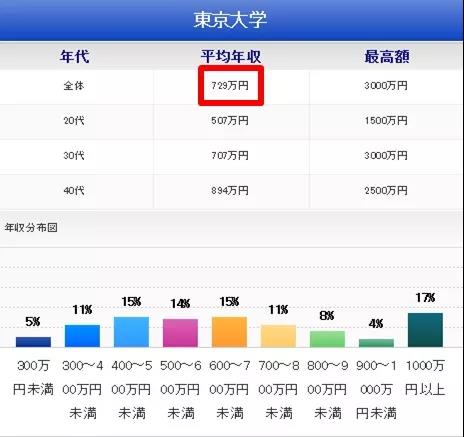Click the 700~800万円未満 axis label

(x=278, y=389)
